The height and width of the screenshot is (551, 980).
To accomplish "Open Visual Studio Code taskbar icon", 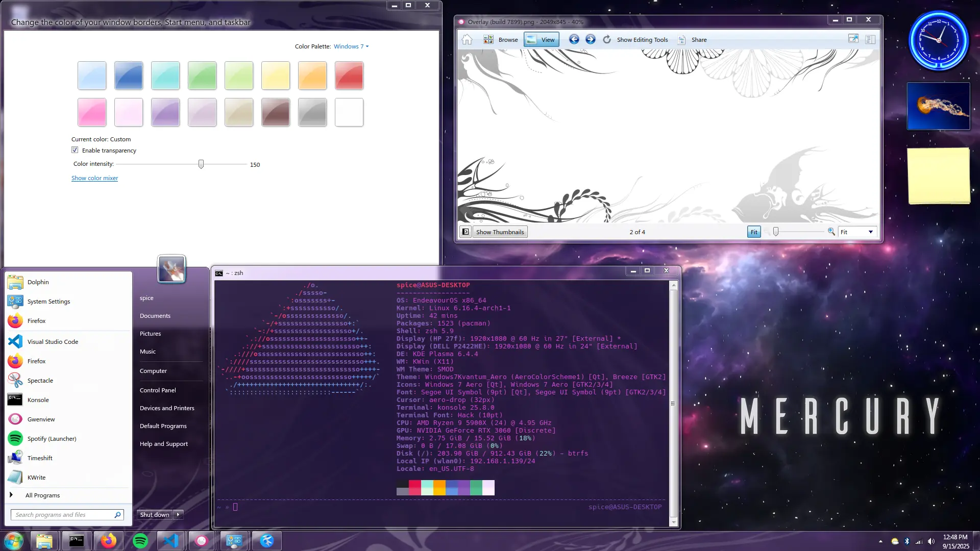I will pyautogui.click(x=170, y=541).
